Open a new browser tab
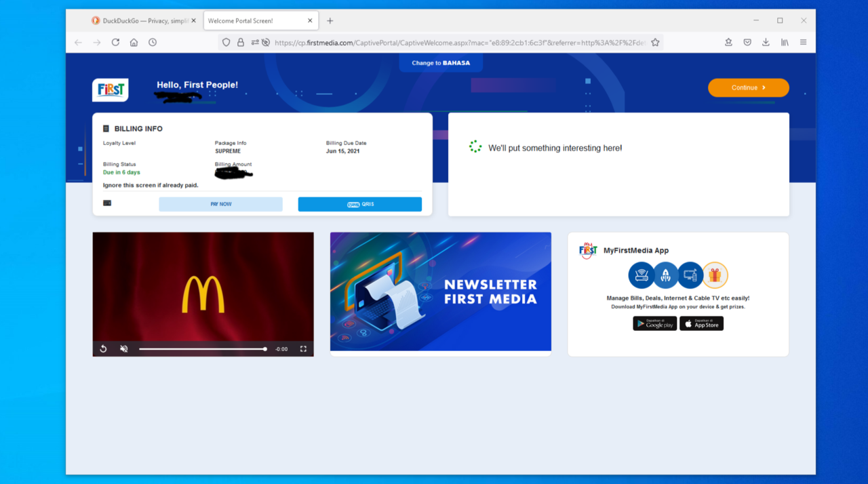This screenshot has height=484, width=868. [x=330, y=21]
